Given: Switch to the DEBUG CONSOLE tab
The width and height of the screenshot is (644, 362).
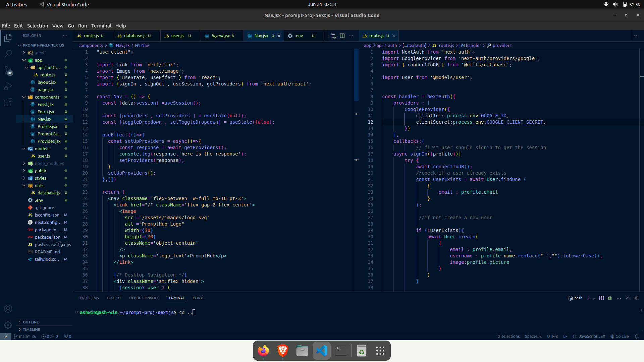Looking at the screenshot, I should 144,298.
